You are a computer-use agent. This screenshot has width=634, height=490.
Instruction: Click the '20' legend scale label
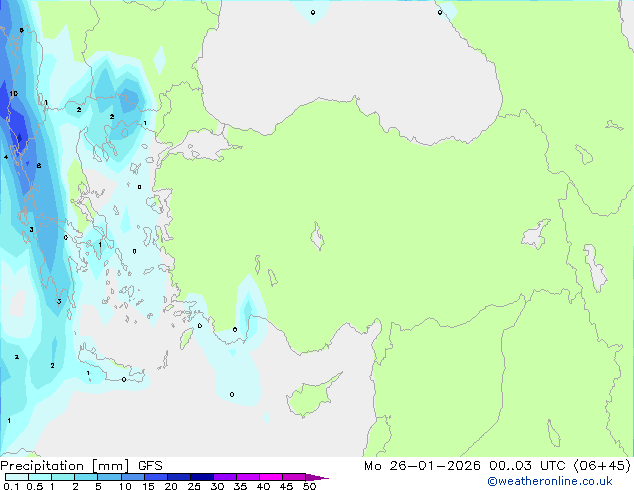pos(171,486)
